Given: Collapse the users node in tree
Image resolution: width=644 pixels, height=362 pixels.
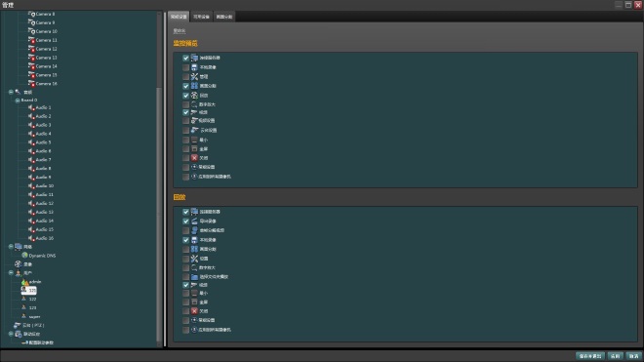Looking at the screenshot, I should coord(11,273).
